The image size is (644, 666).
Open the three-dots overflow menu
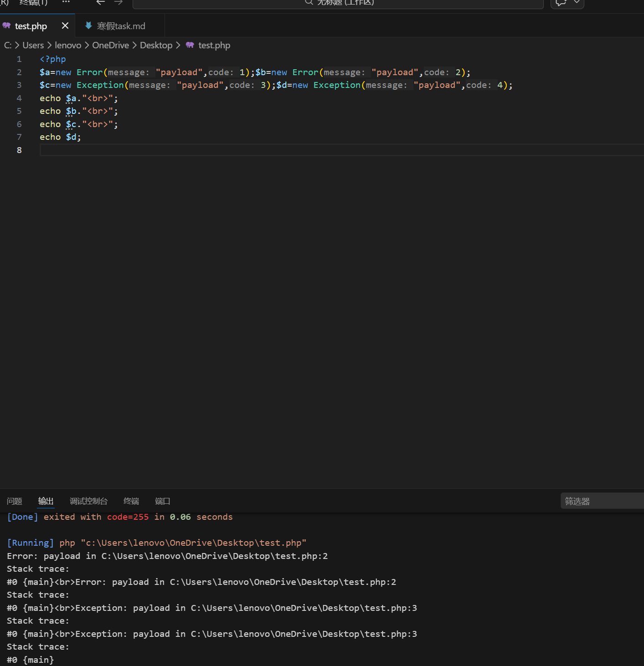66,2
